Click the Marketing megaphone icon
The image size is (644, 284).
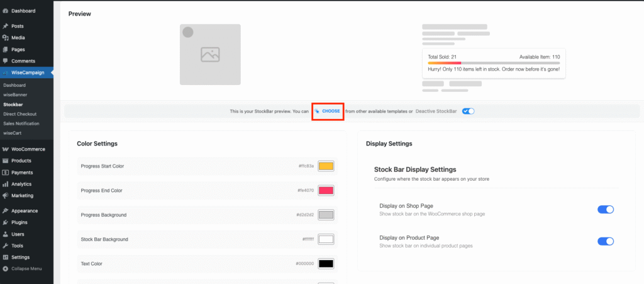coord(5,196)
